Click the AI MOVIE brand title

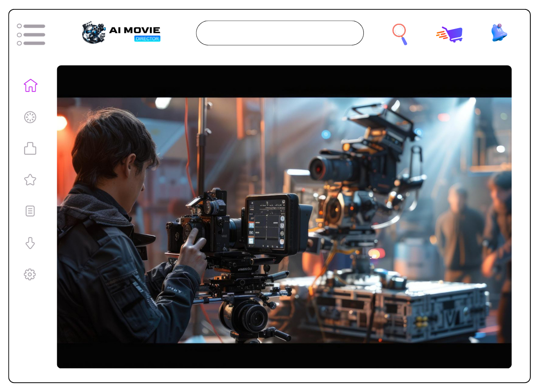pos(134,30)
